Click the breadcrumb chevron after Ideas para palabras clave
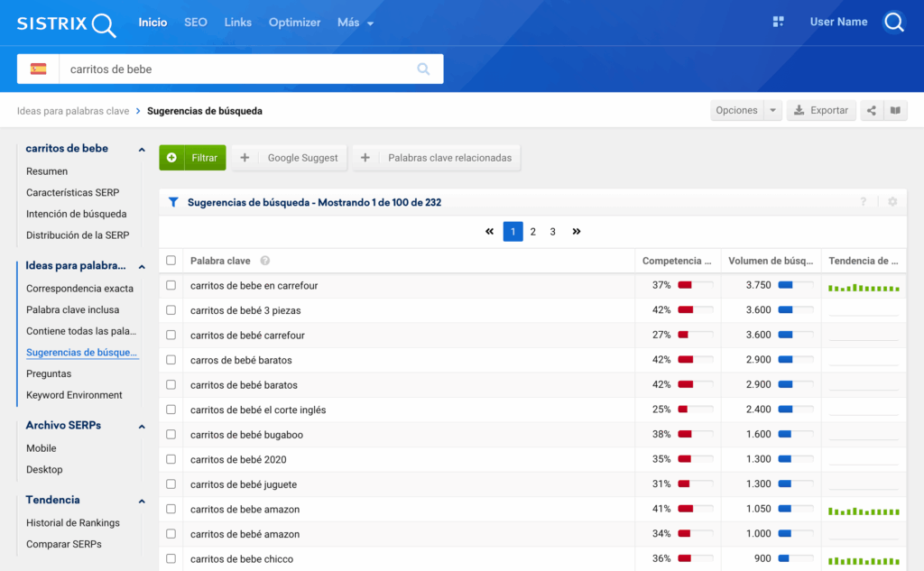 [x=138, y=111]
